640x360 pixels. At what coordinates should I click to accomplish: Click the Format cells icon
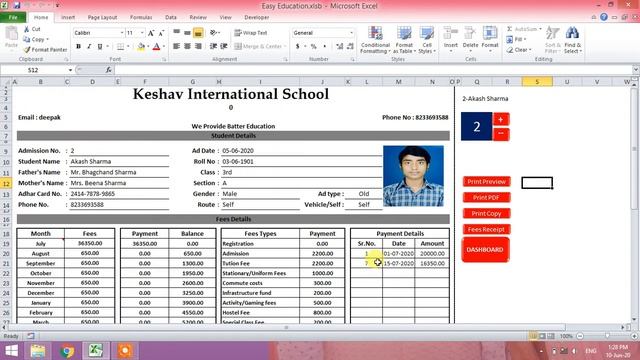pos(490,33)
